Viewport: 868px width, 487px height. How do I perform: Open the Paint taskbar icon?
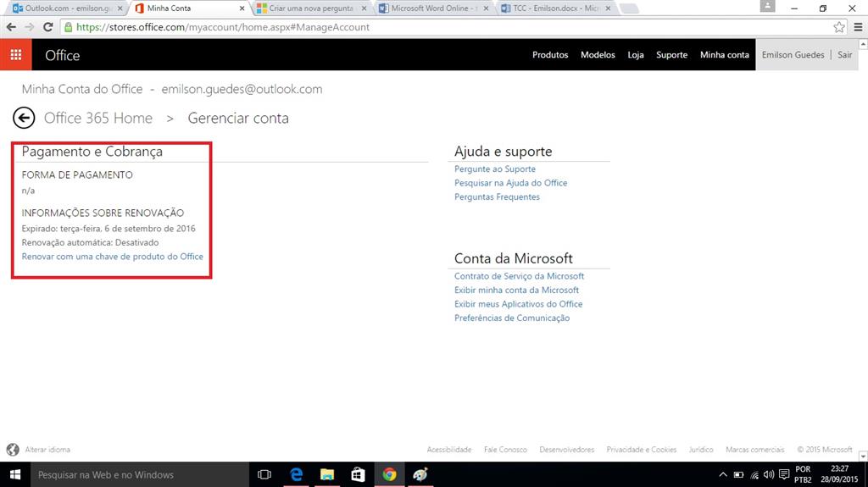pyautogui.click(x=420, y=474)
